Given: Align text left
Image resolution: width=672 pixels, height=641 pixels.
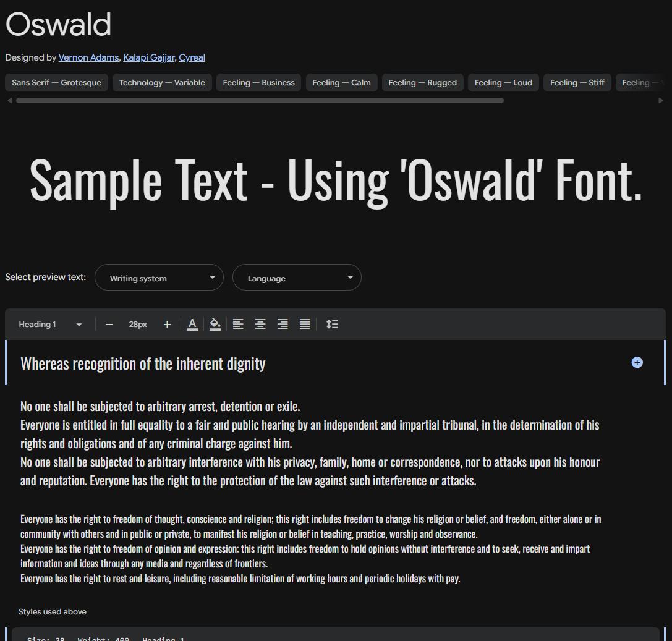Looking at the screenshot, I should pos(238,325).
